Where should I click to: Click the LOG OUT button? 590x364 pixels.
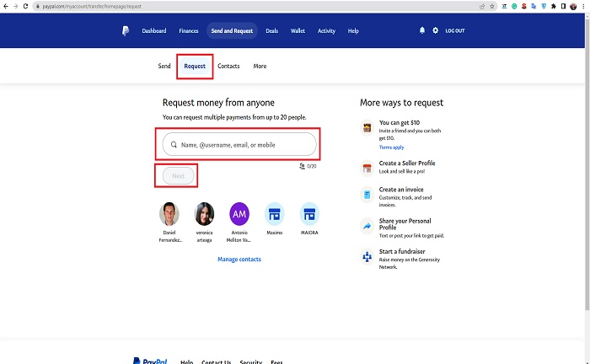click(x=455, y=31)
